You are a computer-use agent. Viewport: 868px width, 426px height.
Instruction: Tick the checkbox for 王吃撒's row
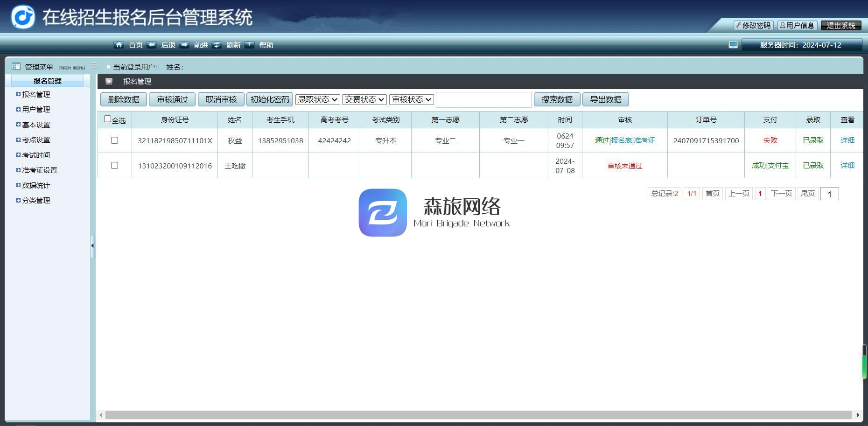pyautogui.click(x=114, y=166)
